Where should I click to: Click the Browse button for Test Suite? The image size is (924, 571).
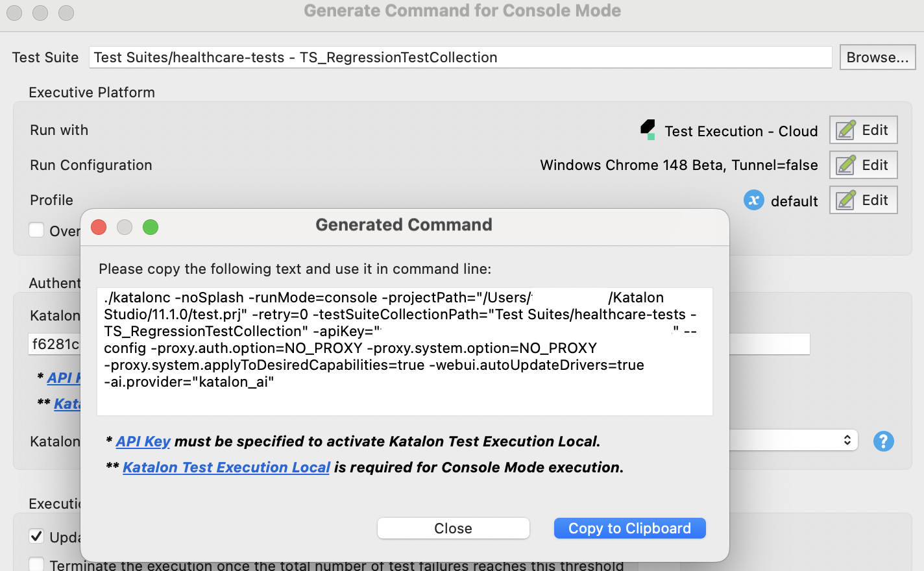[x=877, y=57]
